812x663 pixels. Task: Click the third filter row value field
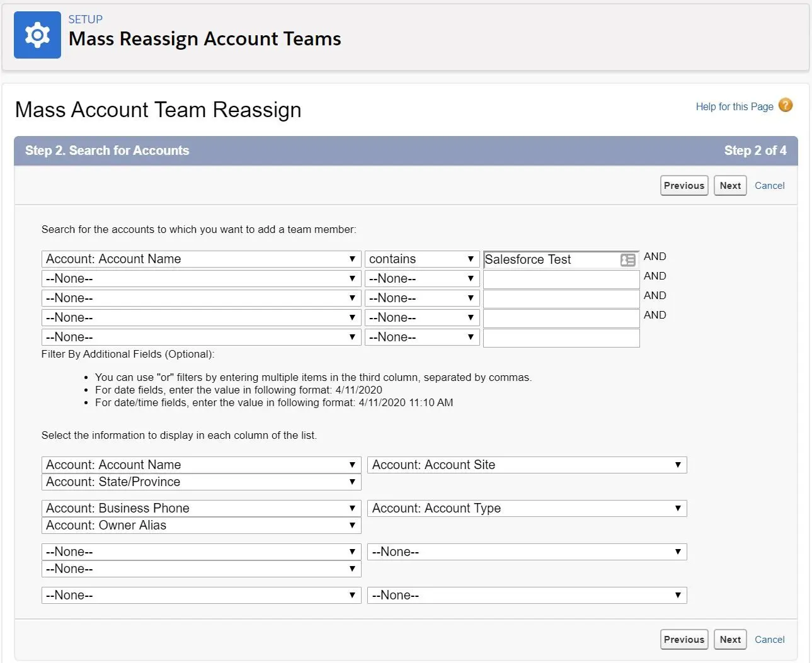[x=561, y=299]
